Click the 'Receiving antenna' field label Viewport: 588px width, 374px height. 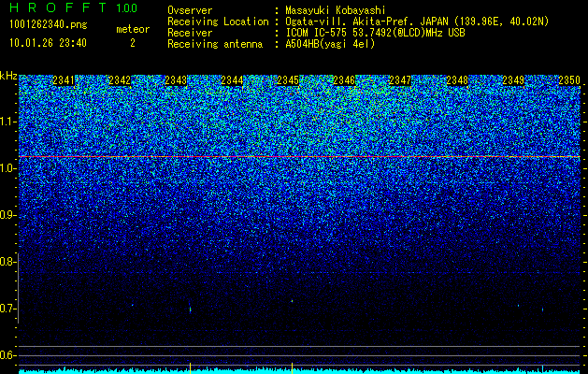coord(215,44)
